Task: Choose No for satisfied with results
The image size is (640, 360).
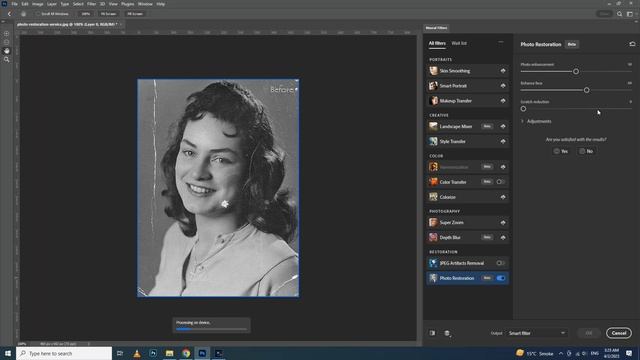Action: coord(586,151)
